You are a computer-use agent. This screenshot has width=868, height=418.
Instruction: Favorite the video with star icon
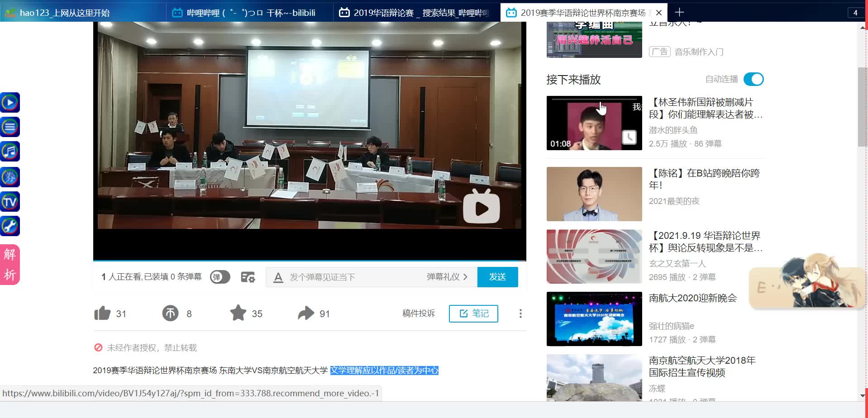coord(238,313)
